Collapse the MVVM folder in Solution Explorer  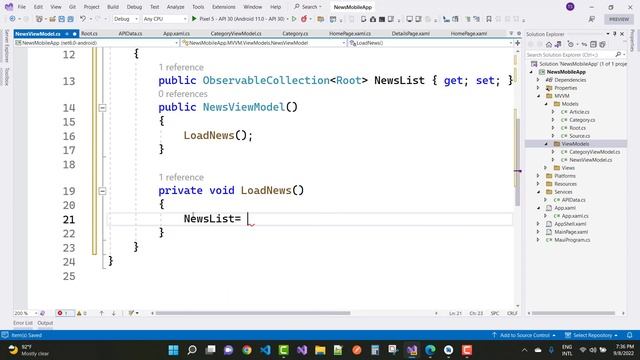tap(539, 96)
